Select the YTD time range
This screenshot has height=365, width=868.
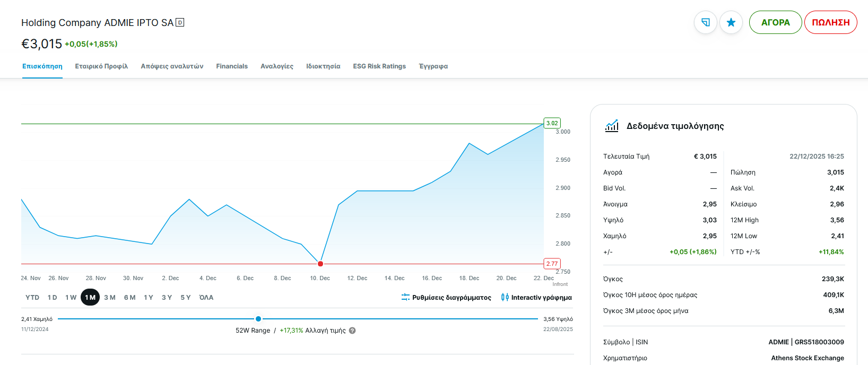(x=32, y=298)
